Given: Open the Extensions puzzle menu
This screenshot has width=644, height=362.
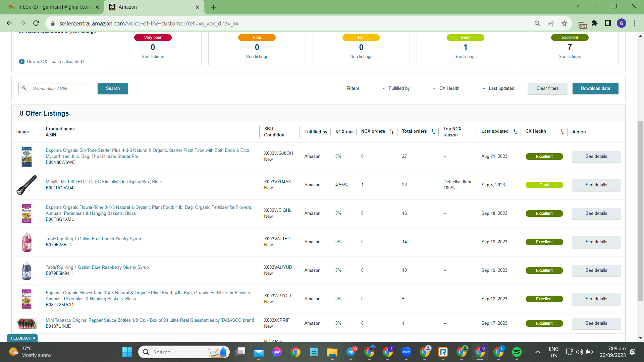Looking at the screenshot, I should 595,23.
